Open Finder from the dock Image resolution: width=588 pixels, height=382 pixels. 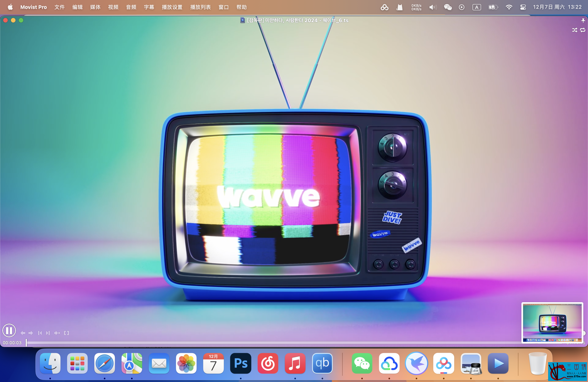(x=50, y=363)
